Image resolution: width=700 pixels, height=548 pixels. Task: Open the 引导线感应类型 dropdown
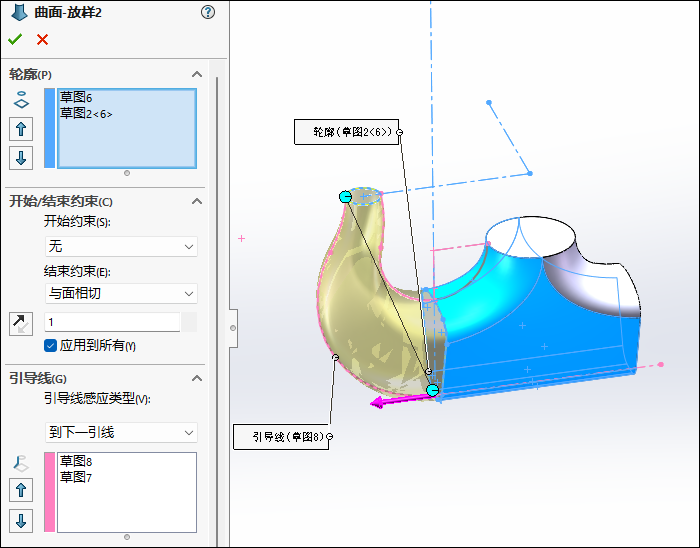121,432
